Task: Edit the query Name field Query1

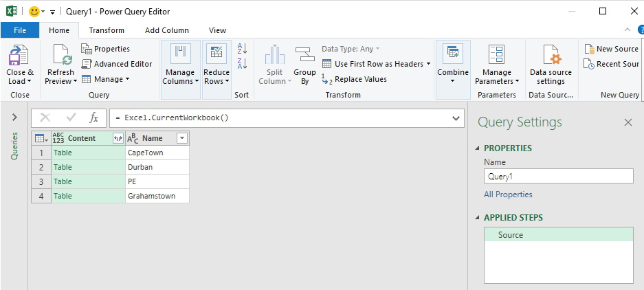Action: coord(559,176)
